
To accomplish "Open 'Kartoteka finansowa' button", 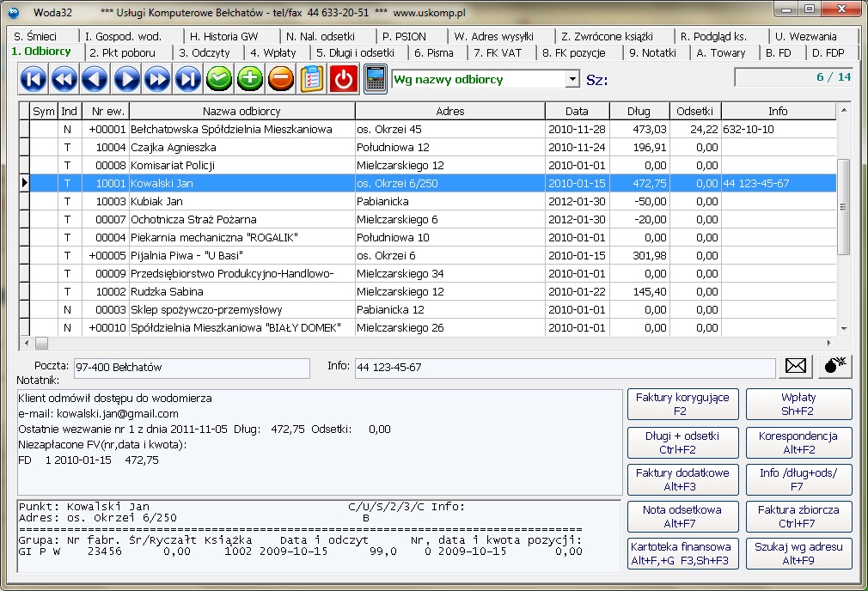I will point(682,553).
